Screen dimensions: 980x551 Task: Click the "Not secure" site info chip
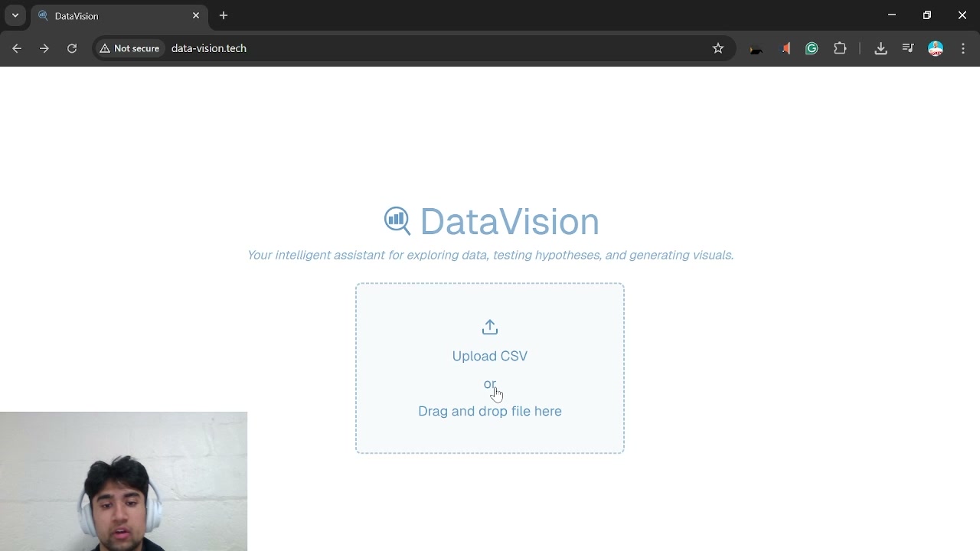(x=129, y=48)
